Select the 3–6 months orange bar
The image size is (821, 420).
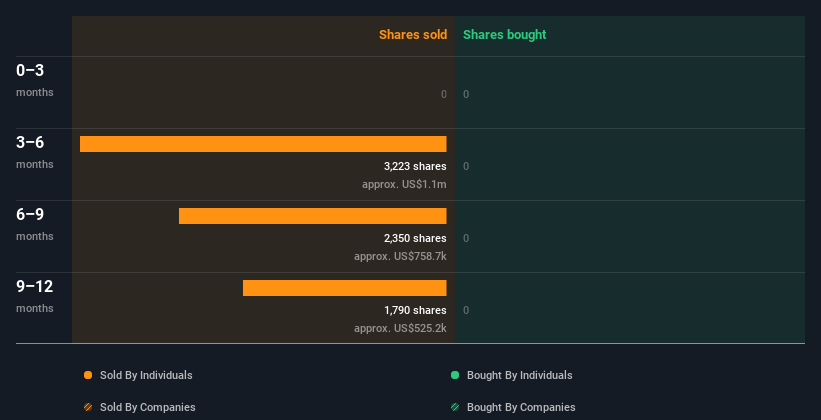pyautogui.click(x=263, y=144)
